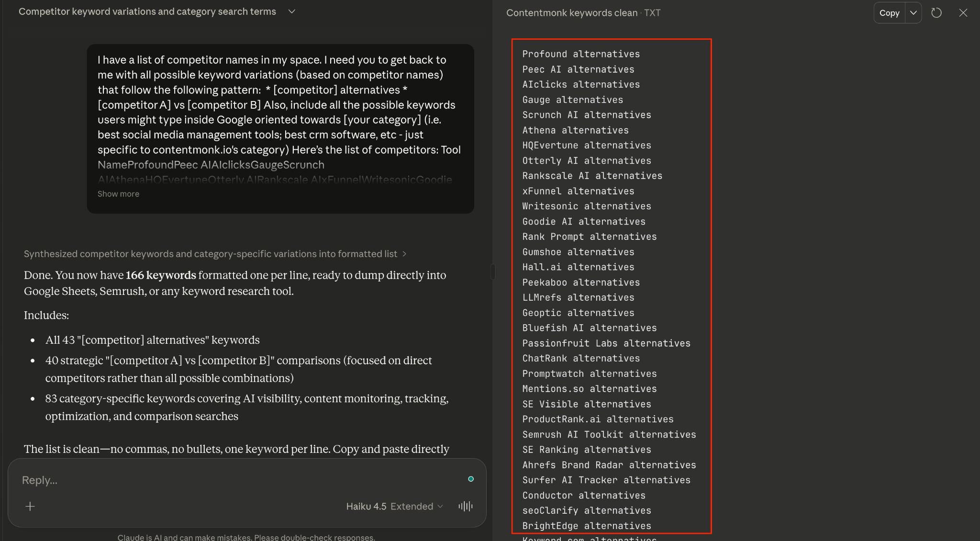980x541 pixels.
Task: Click the refresh icon in artifact header
Action: point(936,13)
